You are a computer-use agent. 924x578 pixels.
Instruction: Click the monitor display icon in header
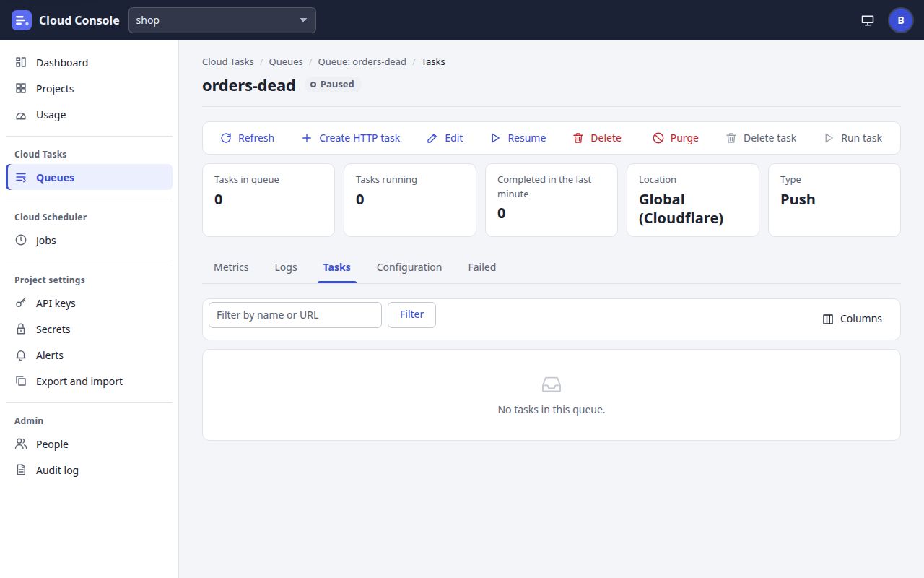tap(868, 20)
